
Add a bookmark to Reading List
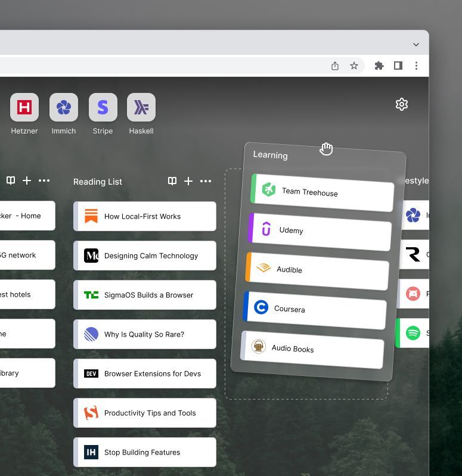pos(188,181)
